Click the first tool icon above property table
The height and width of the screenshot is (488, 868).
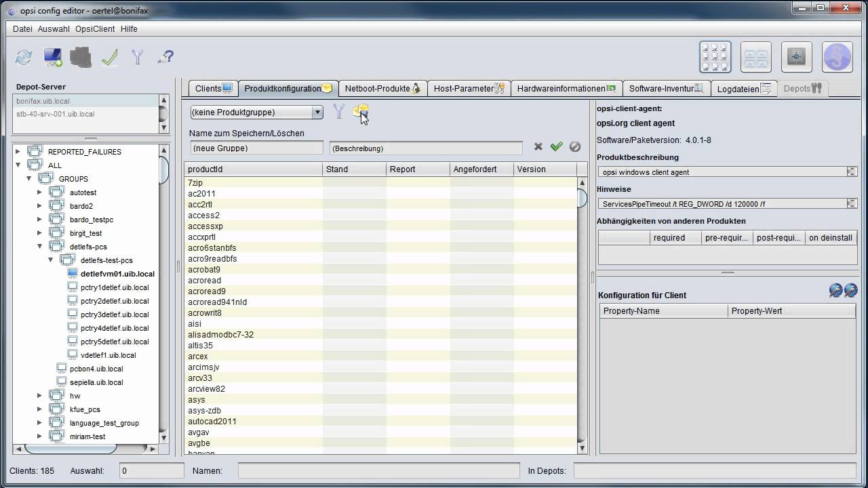point(835,291)
